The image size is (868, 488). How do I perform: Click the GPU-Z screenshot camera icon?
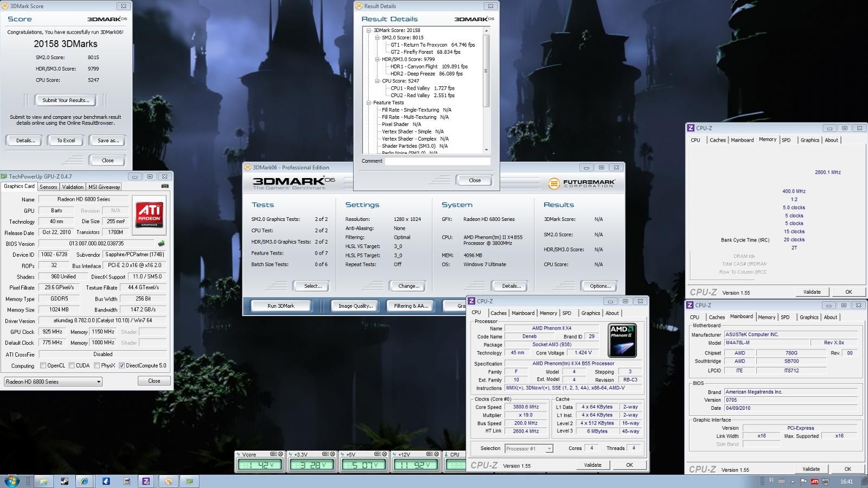[165, 186]
